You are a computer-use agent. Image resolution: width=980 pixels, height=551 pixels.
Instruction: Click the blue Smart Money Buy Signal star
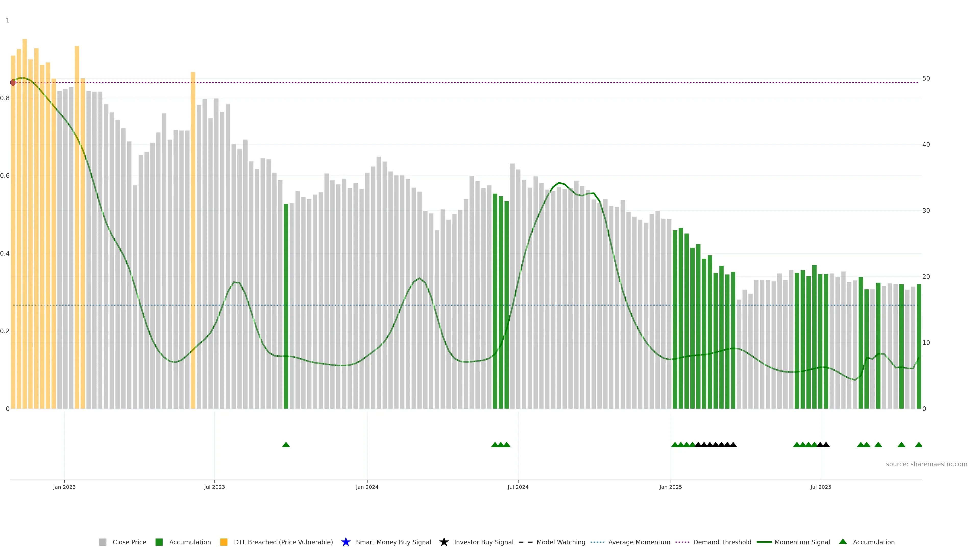(x=346, y=542)
